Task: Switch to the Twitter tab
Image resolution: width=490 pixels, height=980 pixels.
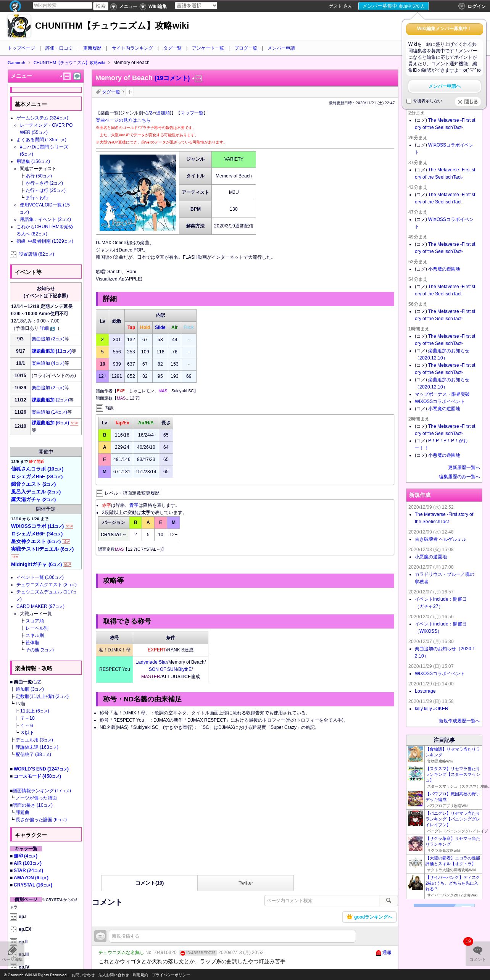Action: [246, 883]
